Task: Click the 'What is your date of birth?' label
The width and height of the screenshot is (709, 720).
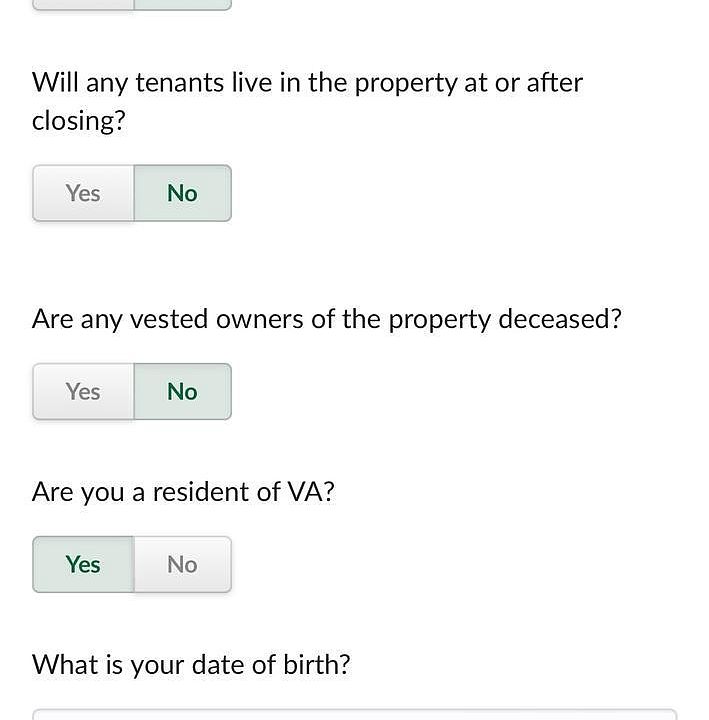Action: 191,664
